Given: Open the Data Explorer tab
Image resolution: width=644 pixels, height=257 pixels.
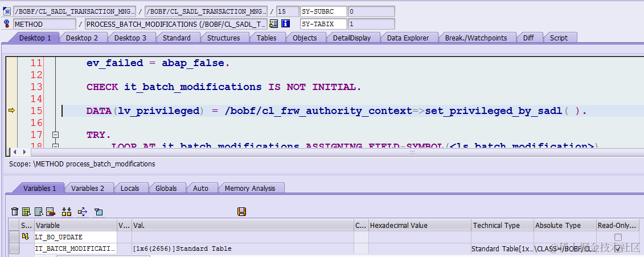Looking at the screenshot, I should (408, 38).
